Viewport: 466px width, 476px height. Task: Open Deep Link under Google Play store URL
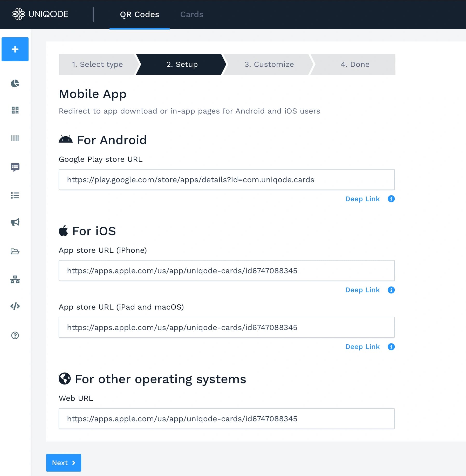tap(362, 199)
